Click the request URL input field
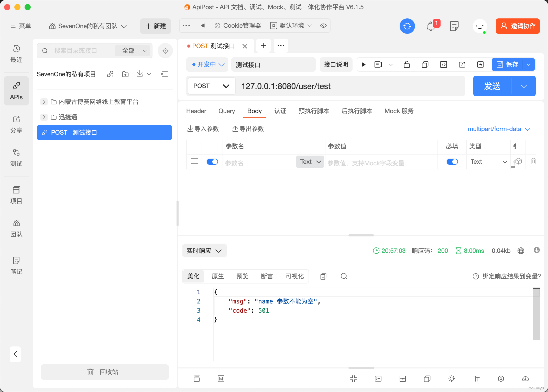The image size is (548, 392). point(350,86)
